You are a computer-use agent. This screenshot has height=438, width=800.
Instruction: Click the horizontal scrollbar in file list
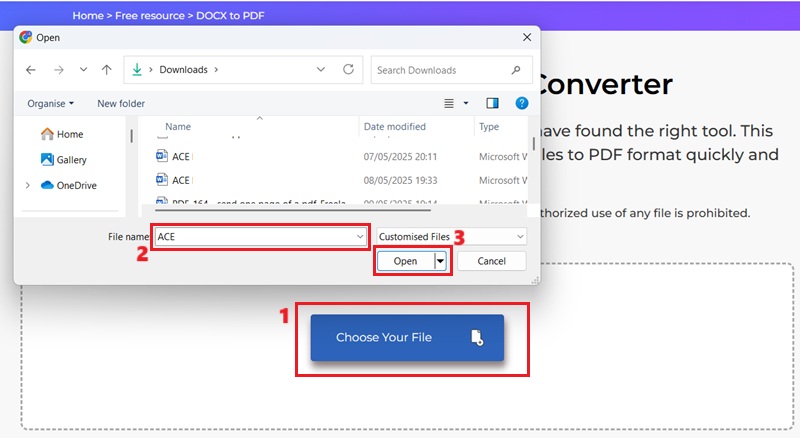pos(293,209)
